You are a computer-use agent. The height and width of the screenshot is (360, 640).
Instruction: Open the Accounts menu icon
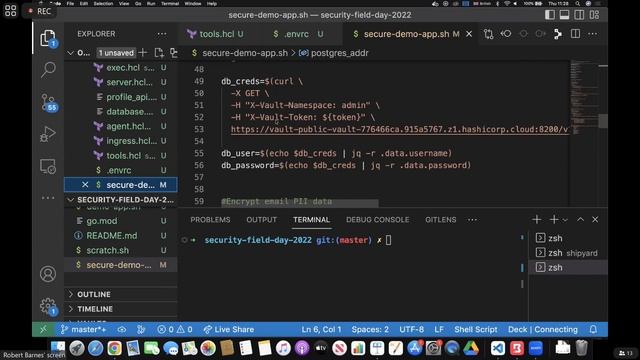pos(48,274)
